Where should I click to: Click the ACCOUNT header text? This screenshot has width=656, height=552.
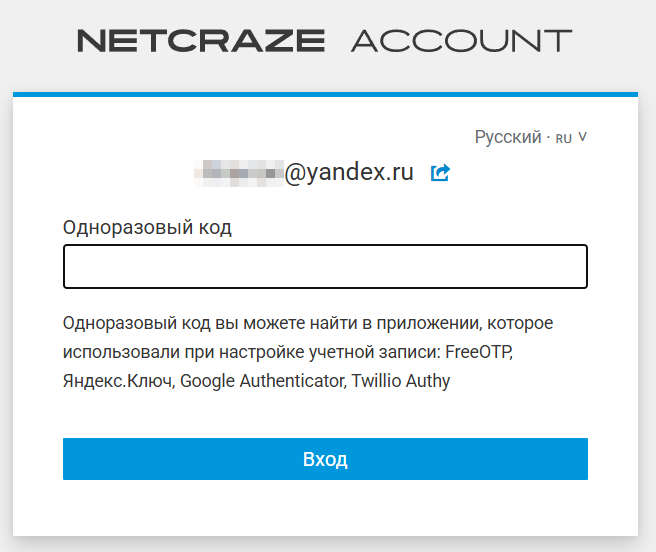462,41
